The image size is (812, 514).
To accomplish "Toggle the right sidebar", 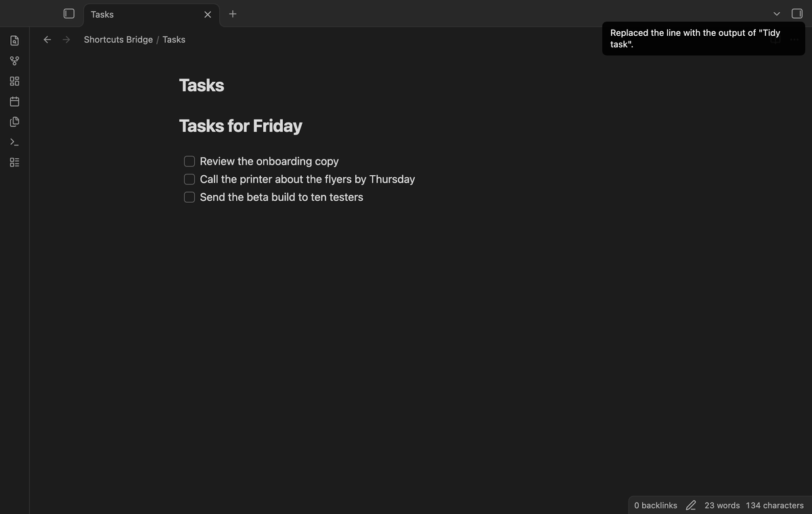I will [797, 14].
